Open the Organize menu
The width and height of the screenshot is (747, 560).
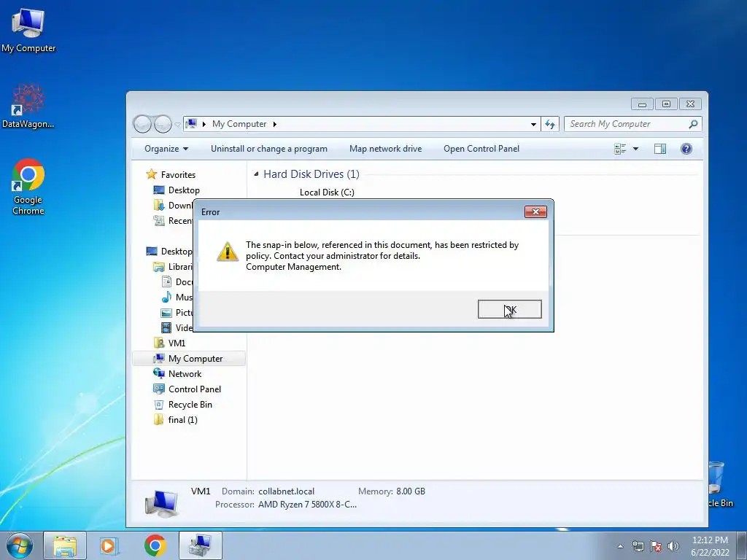tap(166, 149)
